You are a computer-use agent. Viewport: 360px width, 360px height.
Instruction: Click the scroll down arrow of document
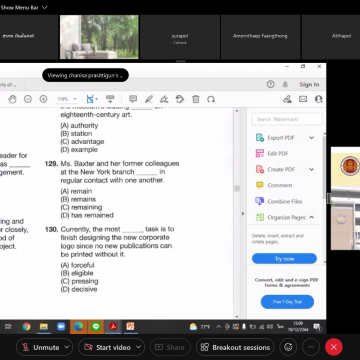(237, 316)
